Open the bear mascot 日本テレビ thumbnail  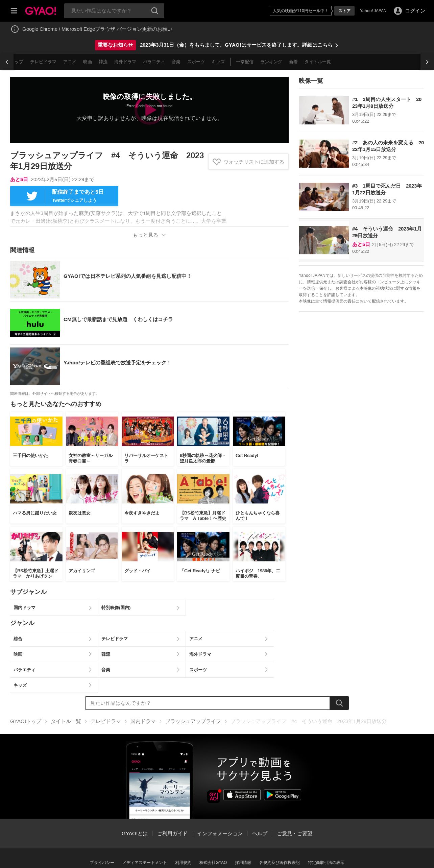click(x=35, y=280)
